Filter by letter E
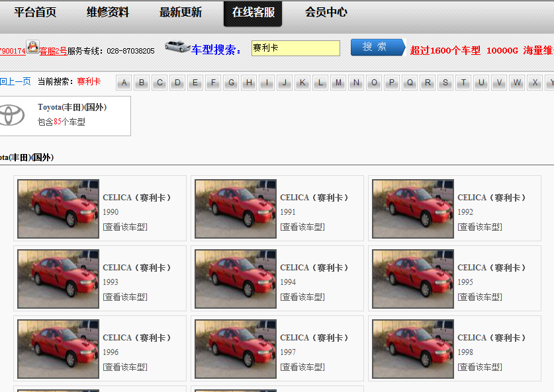The height and width of the screenshot is (392, 554). (195, 83)
